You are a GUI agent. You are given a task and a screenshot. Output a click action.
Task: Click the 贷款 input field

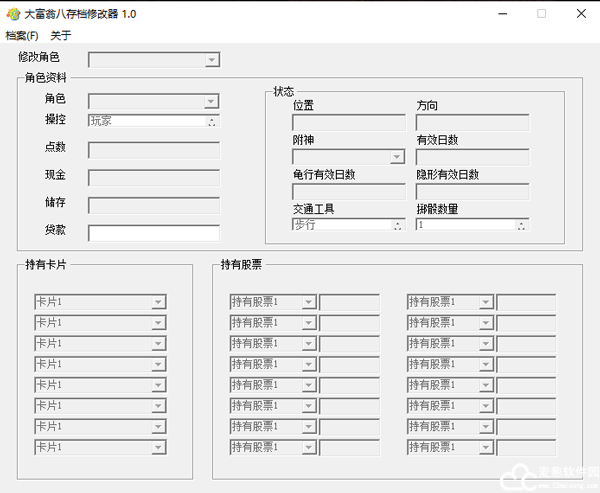click(153, 233)
